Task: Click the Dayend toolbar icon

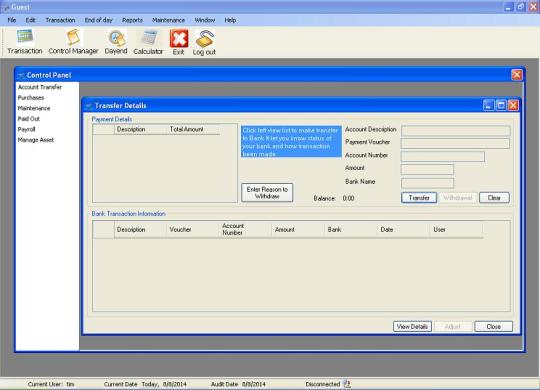Action: pyautogui.click(x=116, y=38)
